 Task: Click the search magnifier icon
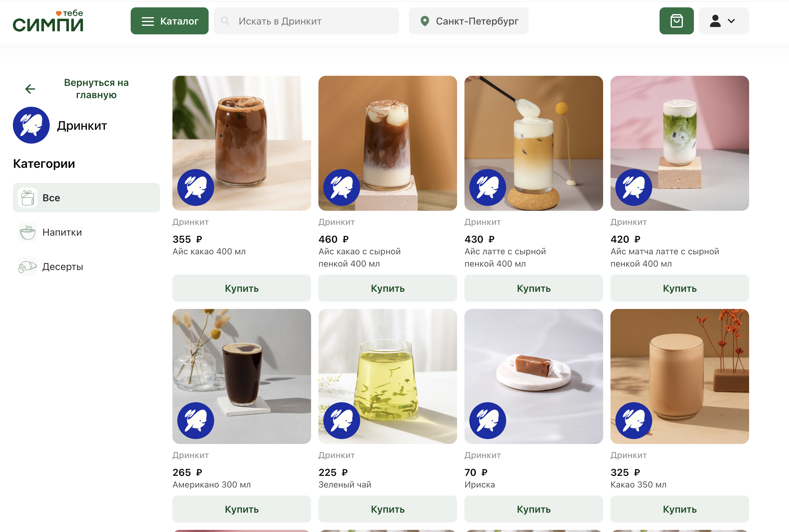pos(225,21)
